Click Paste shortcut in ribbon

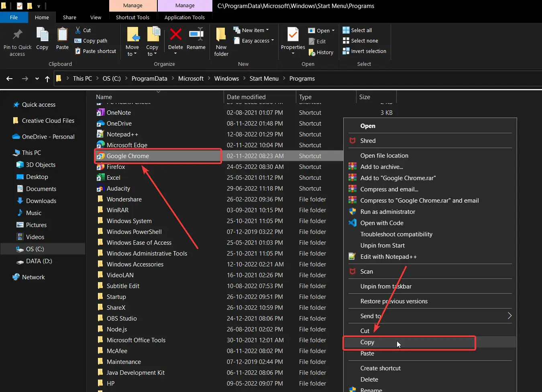pos(96,51)
